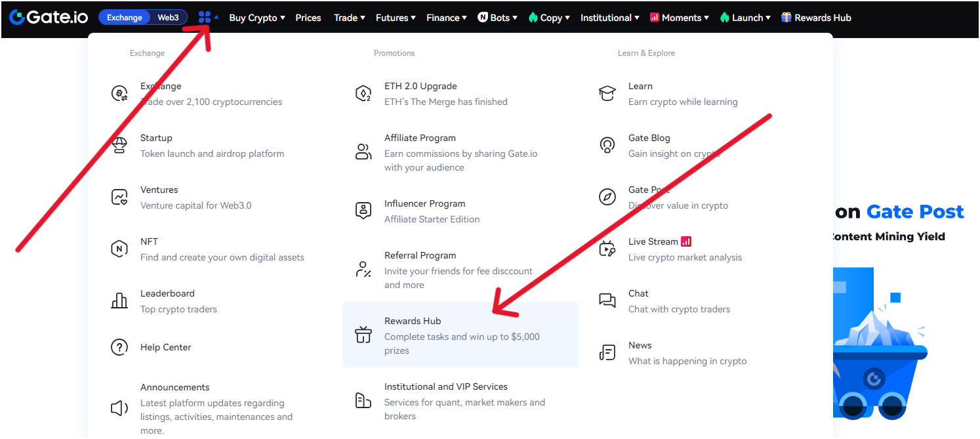Open the Startup token launch section via its icon
This screenshot has width=980, height=439.
[119, 144]
